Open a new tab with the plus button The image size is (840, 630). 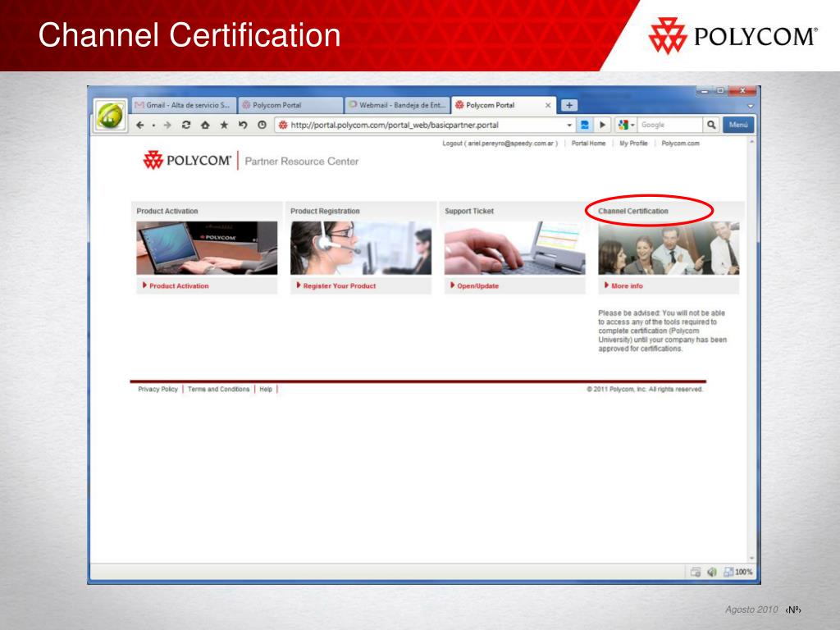click(x=569, y=105)
